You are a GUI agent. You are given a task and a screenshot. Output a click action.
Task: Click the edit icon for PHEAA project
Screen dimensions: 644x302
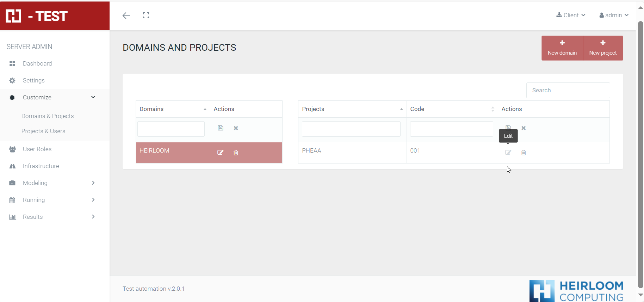pos(508,153)
